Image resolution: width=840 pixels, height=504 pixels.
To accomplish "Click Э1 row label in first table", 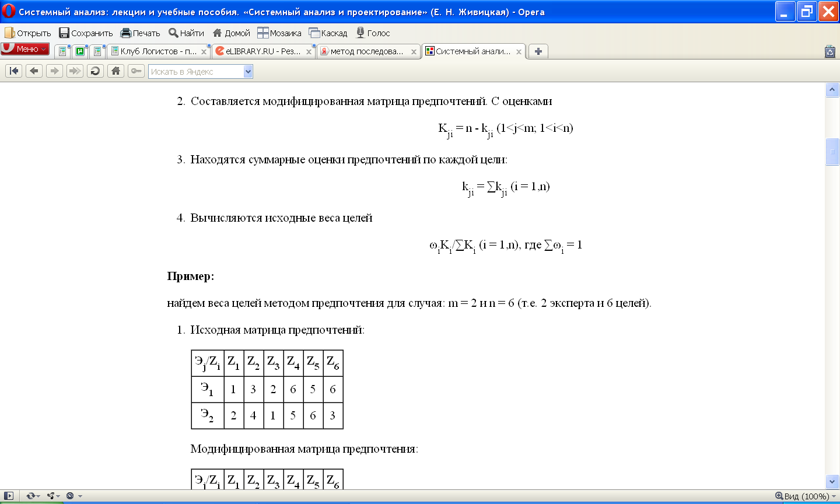I will [208, 389].
